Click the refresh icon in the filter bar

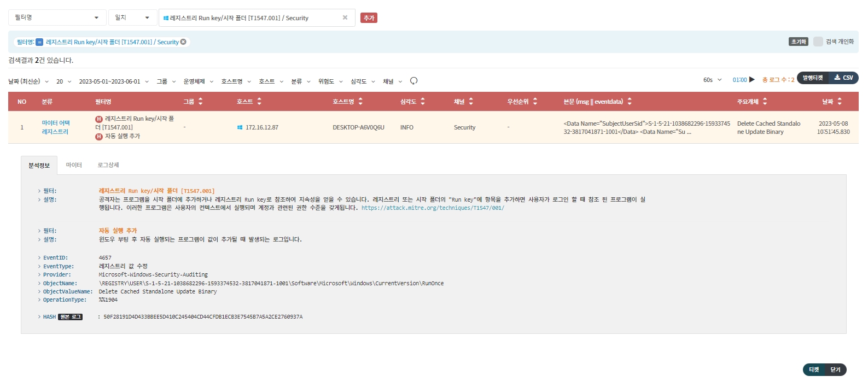coord(413,81)
